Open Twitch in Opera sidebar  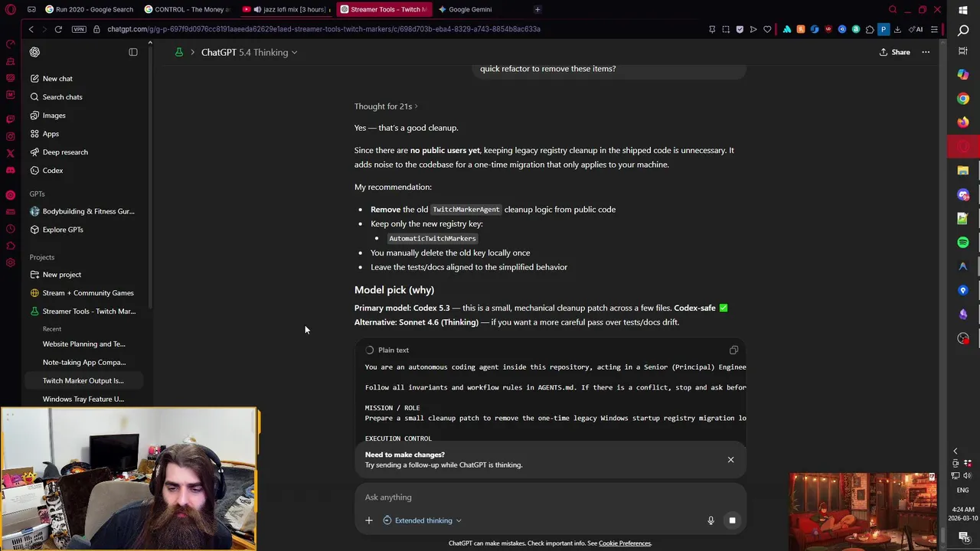[10, 119]
